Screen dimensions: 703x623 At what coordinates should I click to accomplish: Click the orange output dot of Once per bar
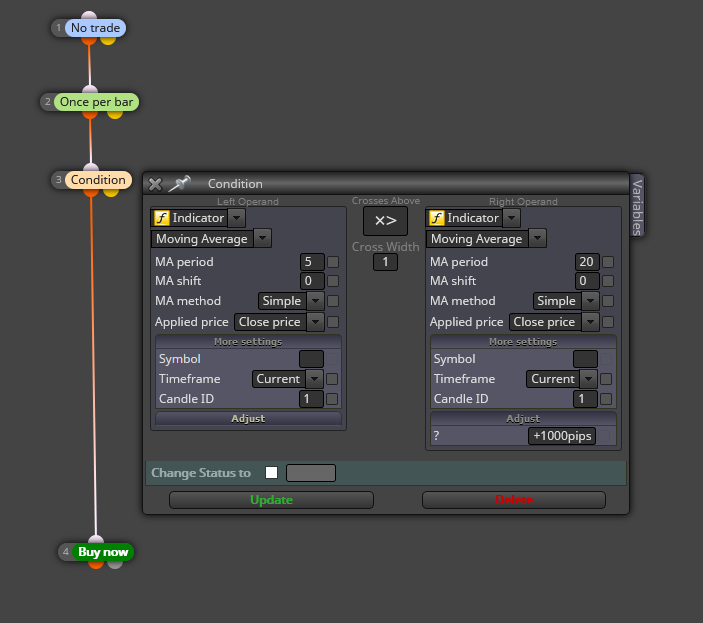click(x=90, y=114)
